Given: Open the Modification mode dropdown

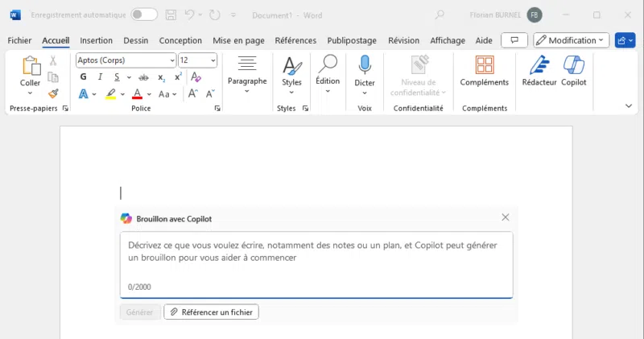Looking at the screenshot, I should click(x=572, y=40).
